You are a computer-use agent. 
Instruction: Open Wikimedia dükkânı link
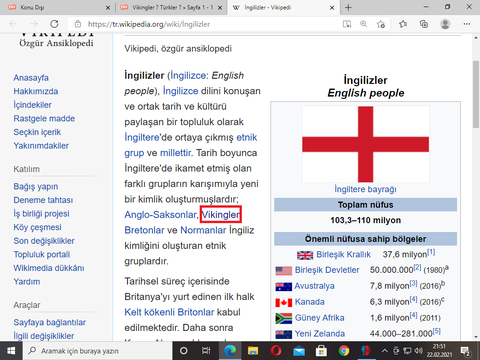pyautogui.click(x=49, y=268)
